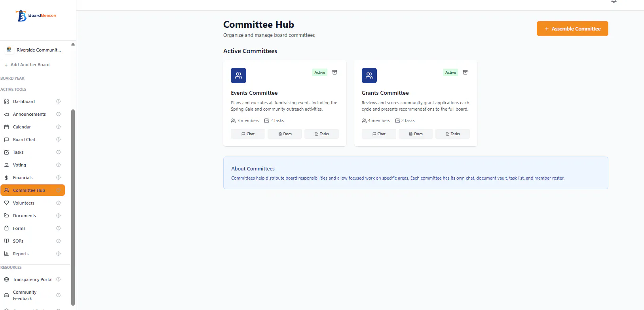
Task: Click 3 members on Events Committee
Action: [245, 121]
